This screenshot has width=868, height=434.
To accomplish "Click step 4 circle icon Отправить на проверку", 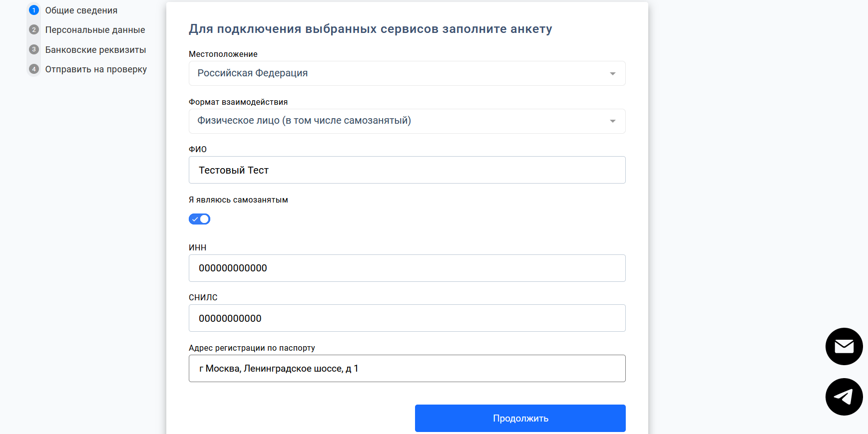I will pyautogui.click(x=33, y=69).
